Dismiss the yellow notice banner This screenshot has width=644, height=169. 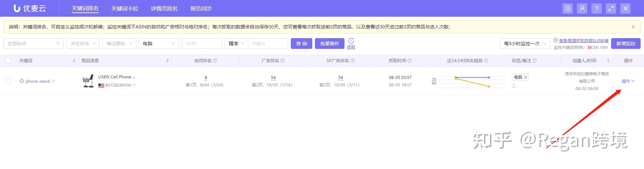(633, 27)
